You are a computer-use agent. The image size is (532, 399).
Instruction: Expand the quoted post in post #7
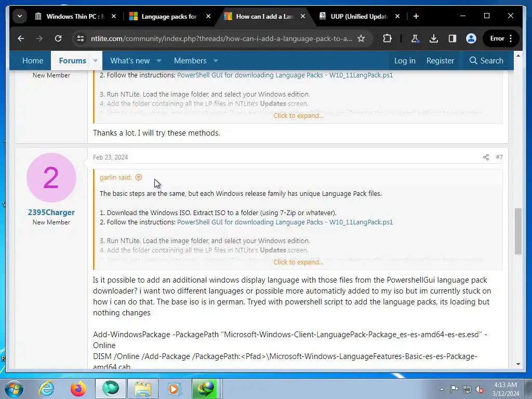pyautogui.click(x=298, y=262)
